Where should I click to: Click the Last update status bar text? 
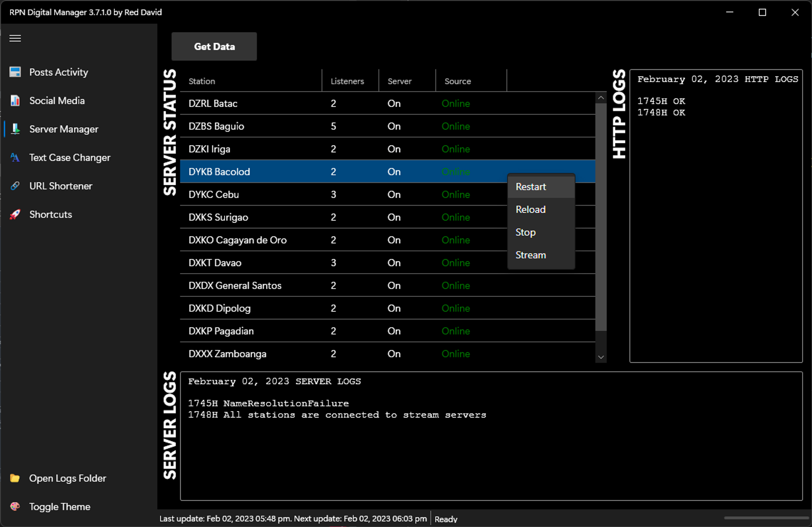293,519
